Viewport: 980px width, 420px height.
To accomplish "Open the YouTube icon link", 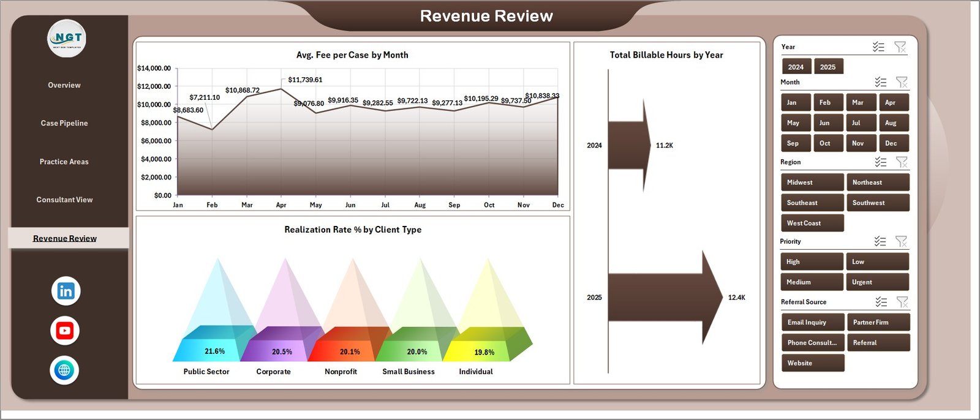I will click(65, 331).
